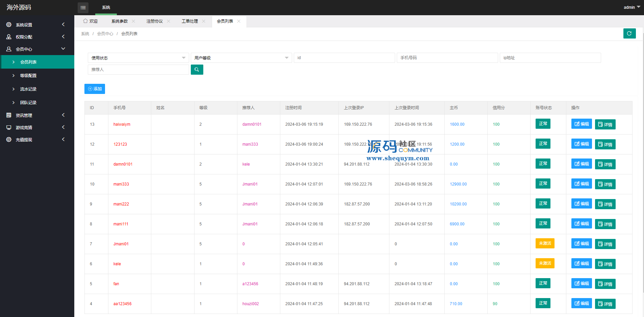Toggle the sidebar with the hamburger icon
The width and height of the screenshot is (644, 317).
click(x=83, y=7)
